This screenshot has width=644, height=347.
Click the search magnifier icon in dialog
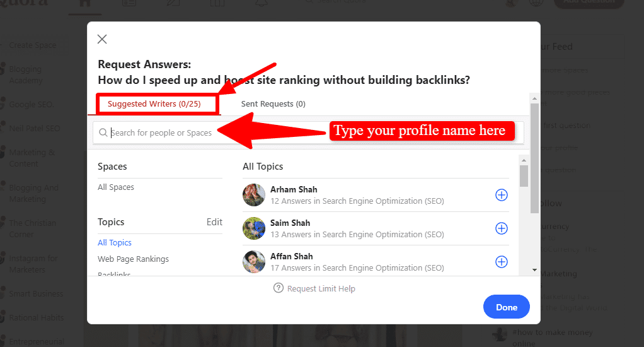[x=103, y=132]
